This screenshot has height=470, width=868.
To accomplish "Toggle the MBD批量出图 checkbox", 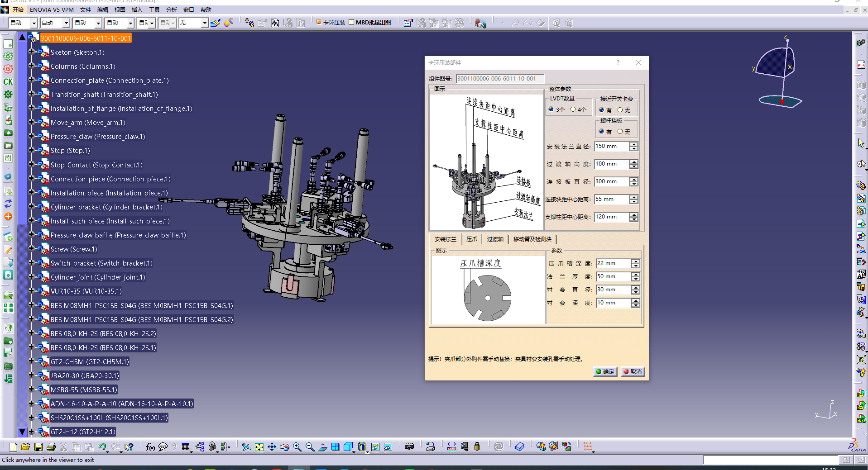I will pyautogui.click(x=351, y=22).
